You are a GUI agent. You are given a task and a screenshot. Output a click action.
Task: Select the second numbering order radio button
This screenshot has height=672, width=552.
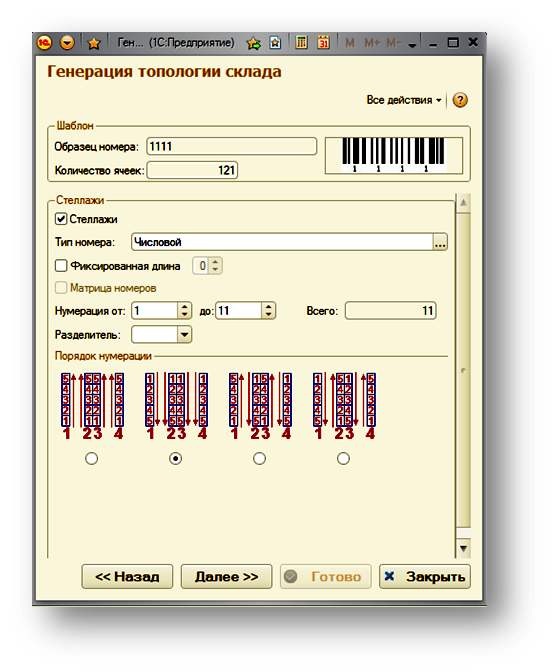(175, 458)
